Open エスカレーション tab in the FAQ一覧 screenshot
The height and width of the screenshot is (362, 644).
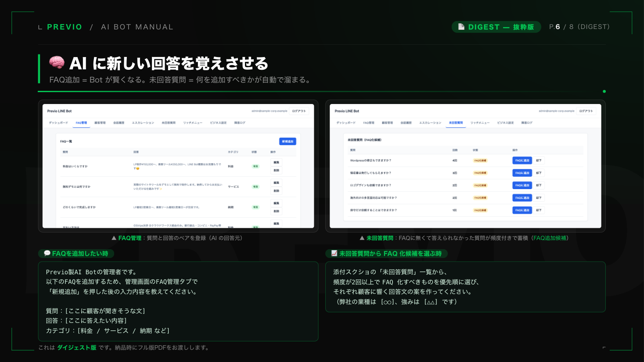click(x=143, y=123)
